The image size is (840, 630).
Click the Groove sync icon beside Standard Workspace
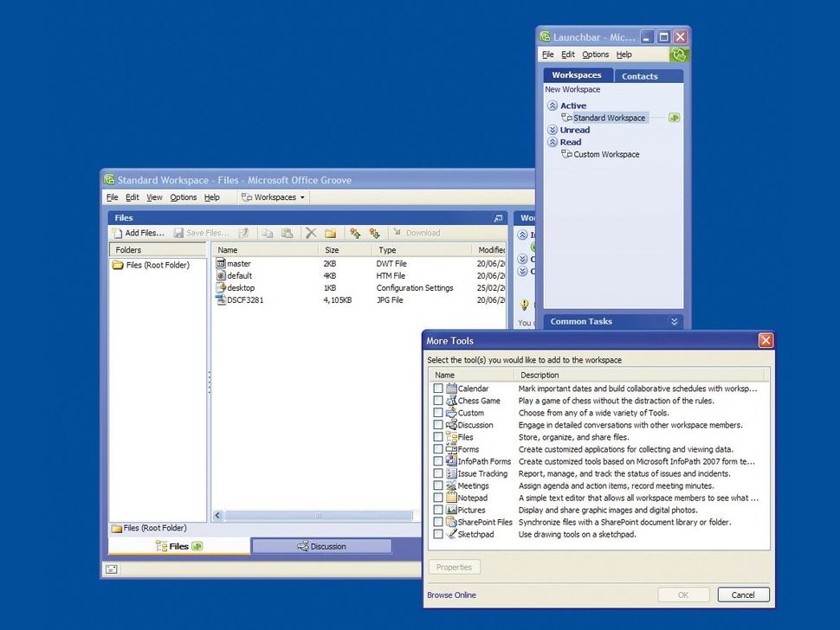click(674, 117)
